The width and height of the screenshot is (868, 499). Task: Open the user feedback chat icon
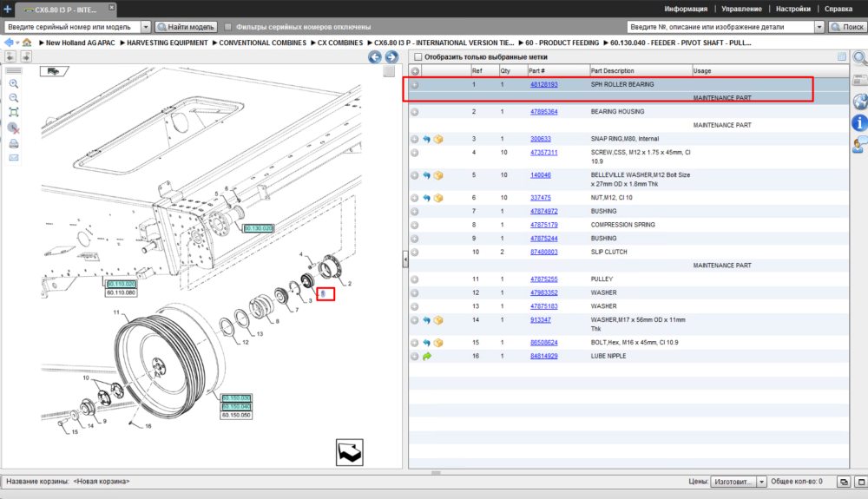859,145
